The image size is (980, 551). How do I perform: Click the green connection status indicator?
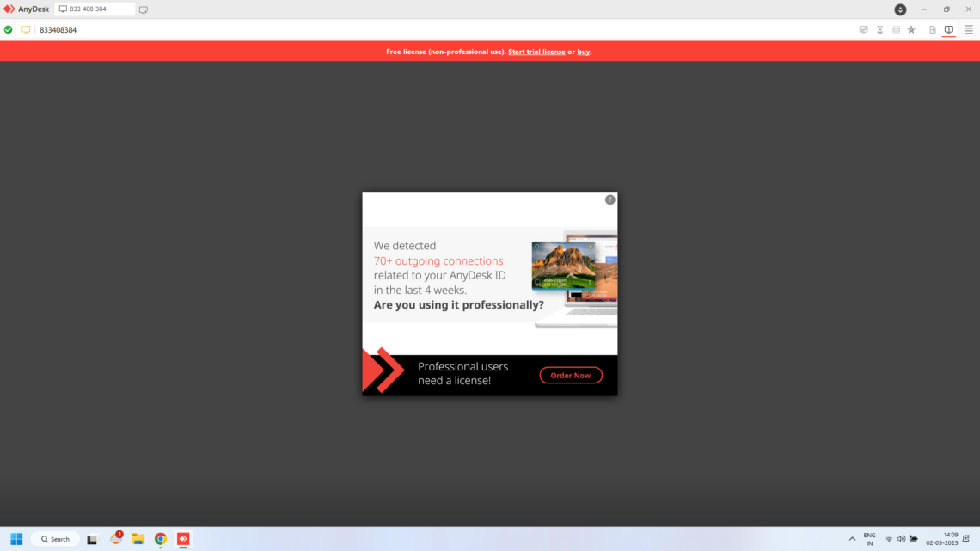click(8, 28)
